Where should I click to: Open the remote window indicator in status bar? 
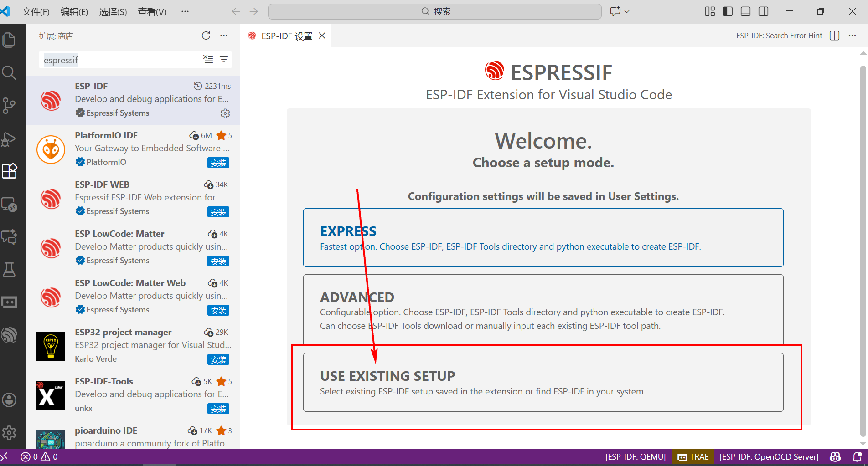(5, 456)
